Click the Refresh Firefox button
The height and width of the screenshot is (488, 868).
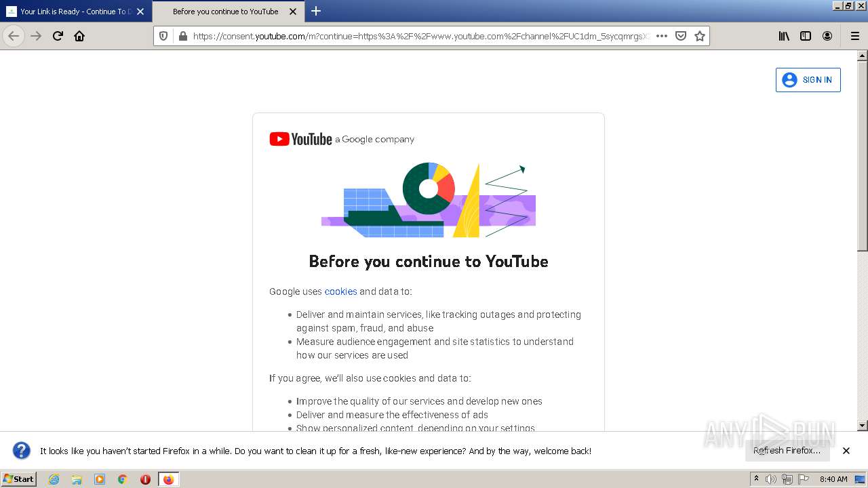coord(787,451)
